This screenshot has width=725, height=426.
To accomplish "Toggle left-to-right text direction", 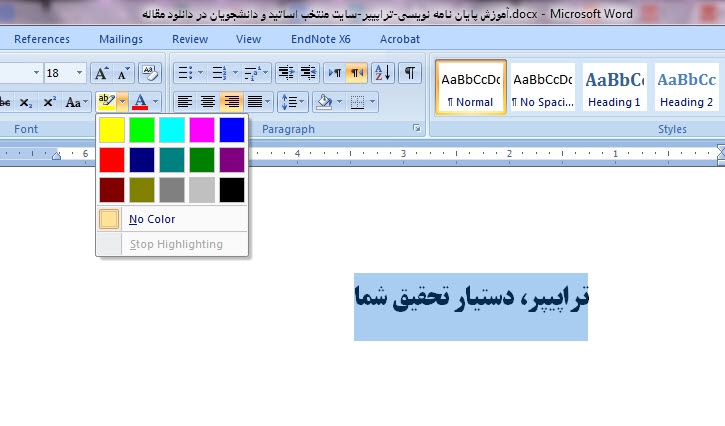I will [x=334, y=73].
